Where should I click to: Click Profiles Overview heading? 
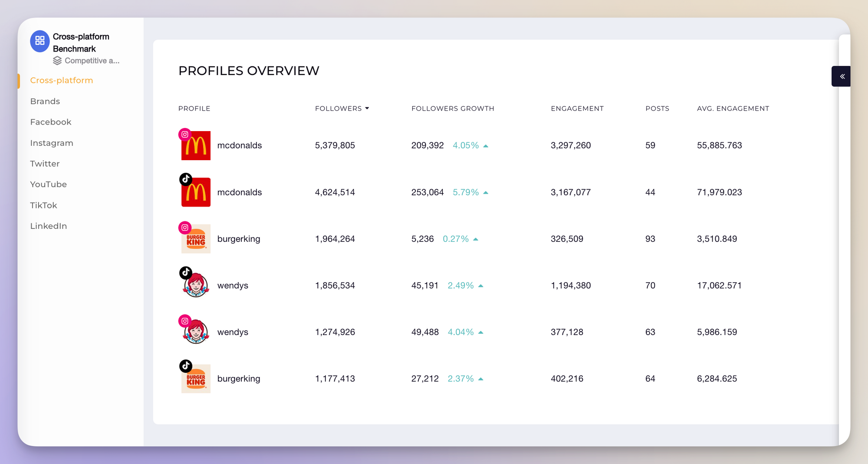click(249, 71)
